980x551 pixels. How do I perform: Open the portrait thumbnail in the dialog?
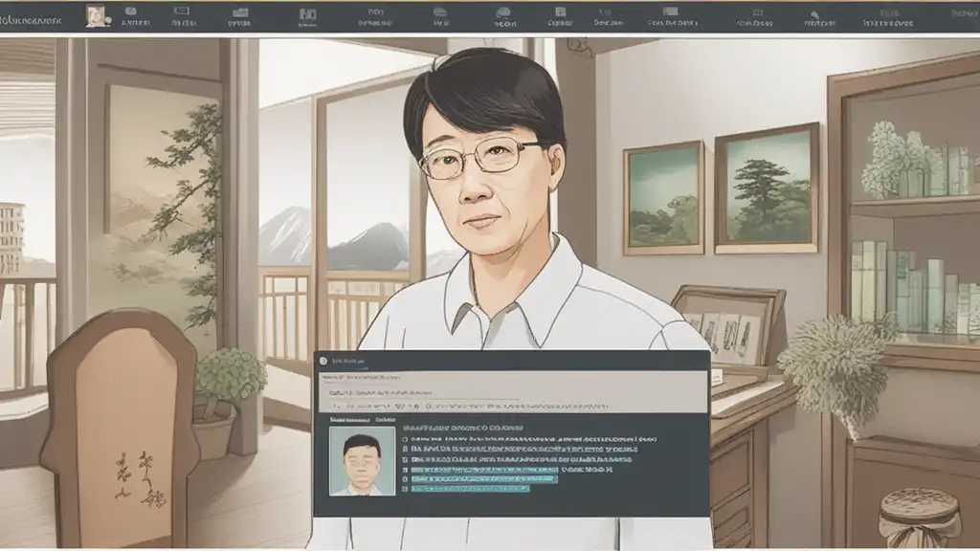tap(363, 461)
